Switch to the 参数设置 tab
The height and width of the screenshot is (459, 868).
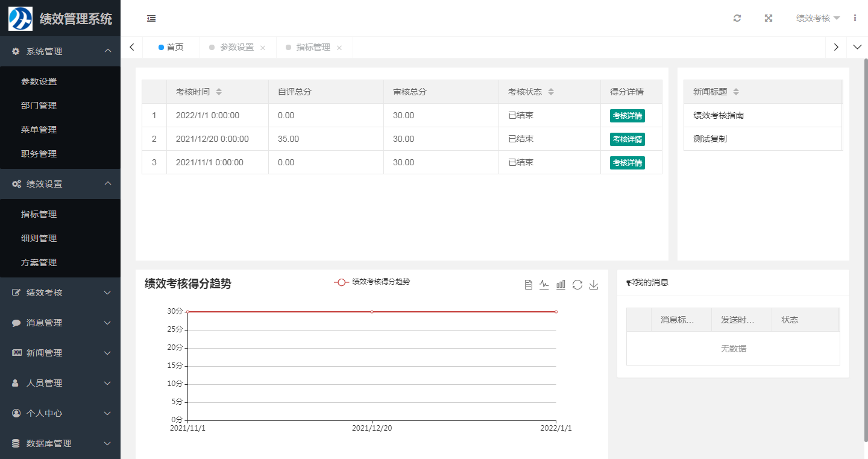pos(236,47)
